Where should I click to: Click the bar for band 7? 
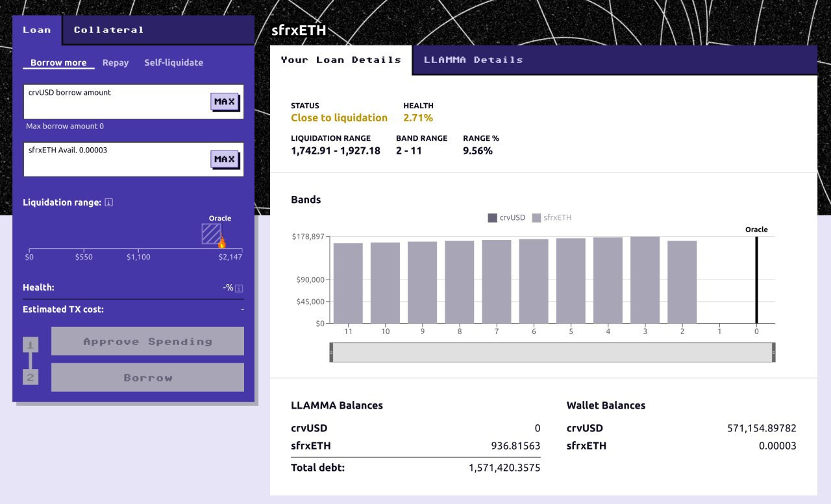(496, 282)
